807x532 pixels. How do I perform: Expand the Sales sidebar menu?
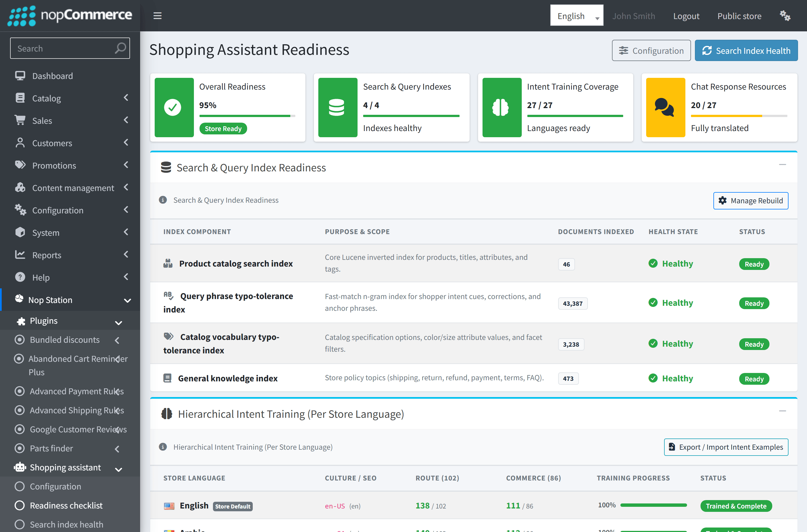70,120
